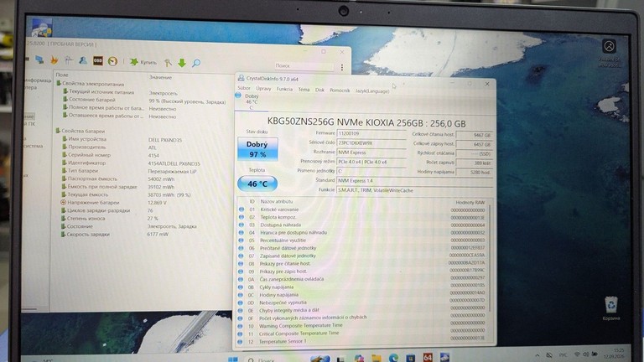Select the Состояние батарей row
Viewport: 644px width, 362px height.
[x=143, y=101]
